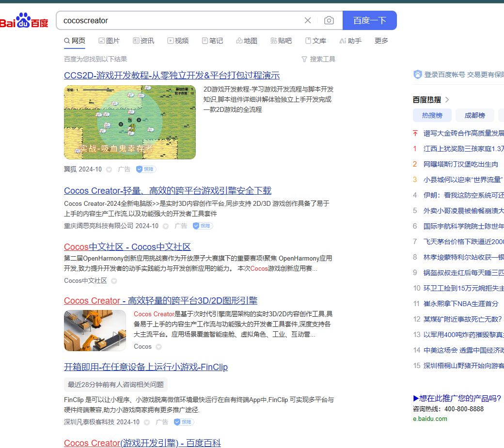Open the 笔记 tab

[x=212, y=41]
